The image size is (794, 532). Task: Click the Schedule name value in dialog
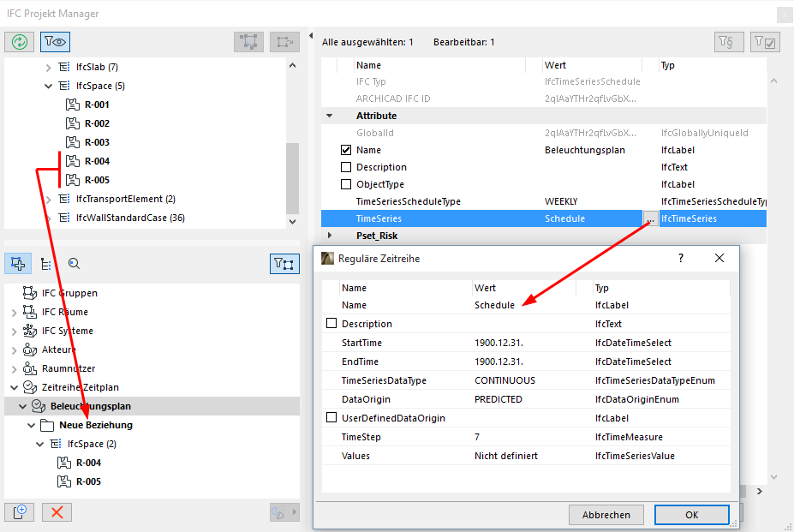coord(494,305)
